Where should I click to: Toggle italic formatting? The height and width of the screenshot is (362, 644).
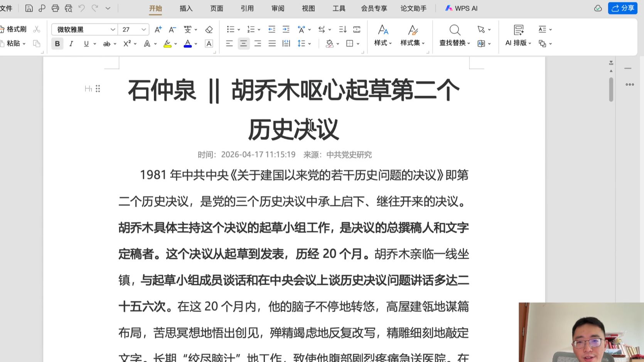pyautogui.click(x=71, y=44)
